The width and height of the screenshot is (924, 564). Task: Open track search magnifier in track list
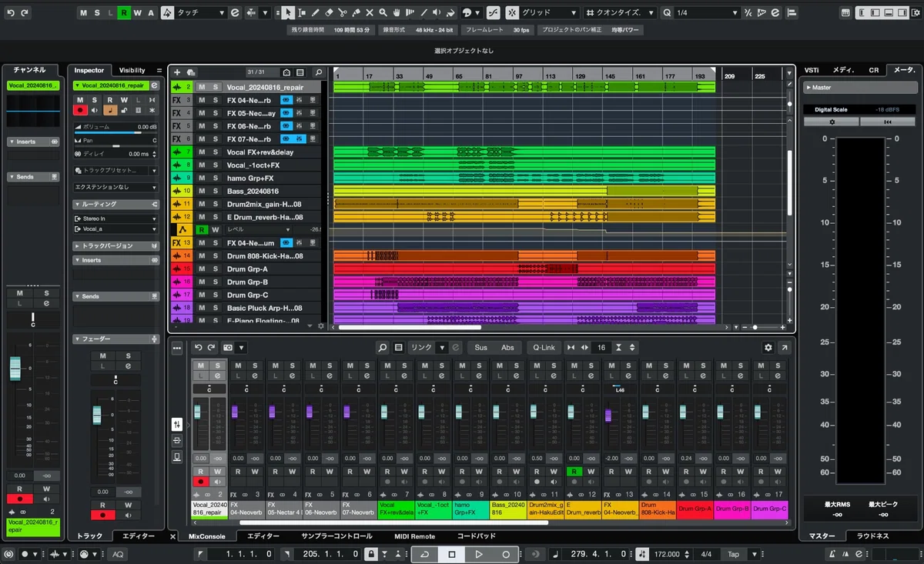point(319,72)
